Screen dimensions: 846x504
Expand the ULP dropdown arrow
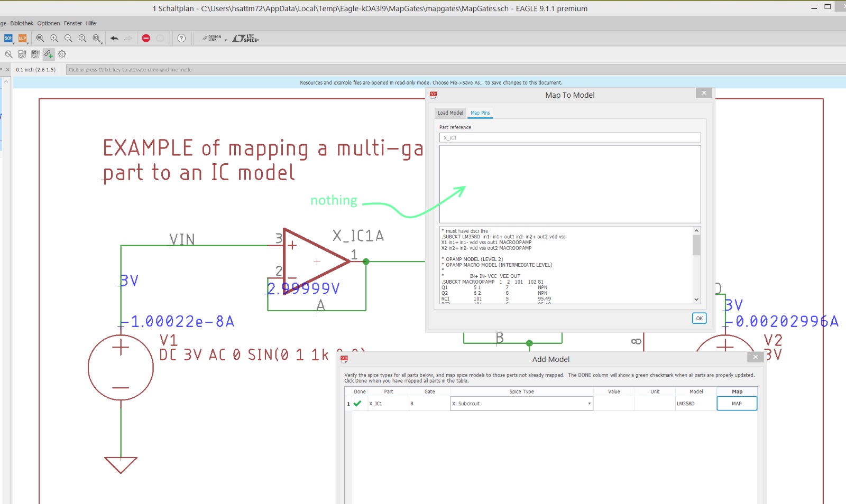tap(27, 43)
